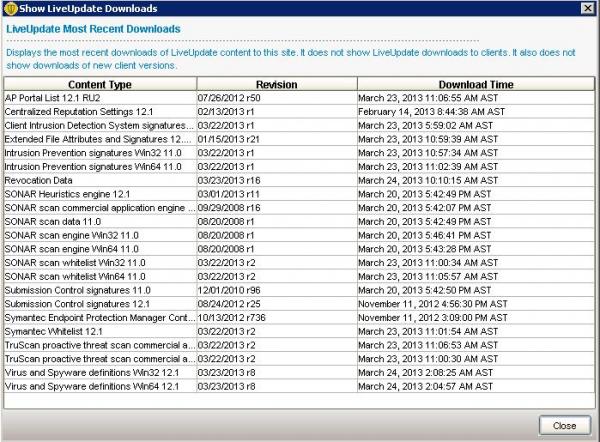The image size is (600, 442).
Task: Select Intrusion Prevention signatures Win64 11.0
Action: pyautogui.click(x=299, y=167)
